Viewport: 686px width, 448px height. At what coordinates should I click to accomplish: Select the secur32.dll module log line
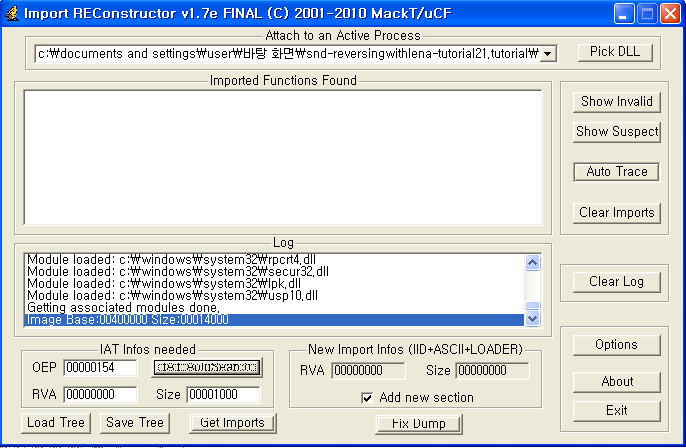274,272
